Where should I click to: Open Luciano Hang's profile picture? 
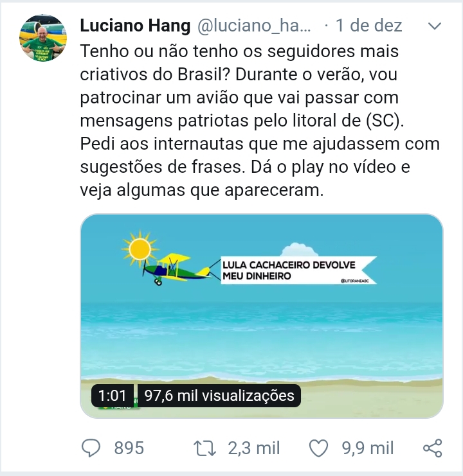43,38
